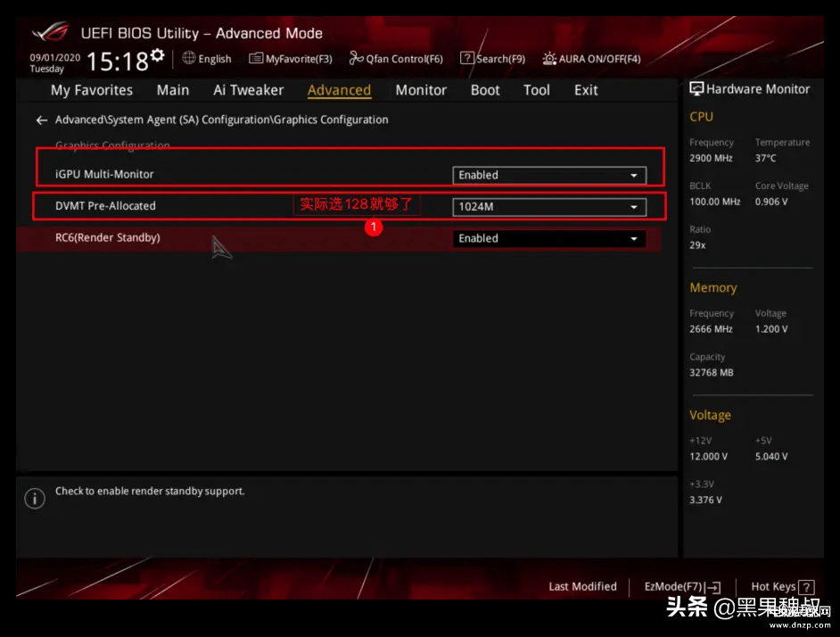The image size is (840, 637).
Task: Click the DVMT Pre-Allocated dropdown arrow
Action: 634,207
